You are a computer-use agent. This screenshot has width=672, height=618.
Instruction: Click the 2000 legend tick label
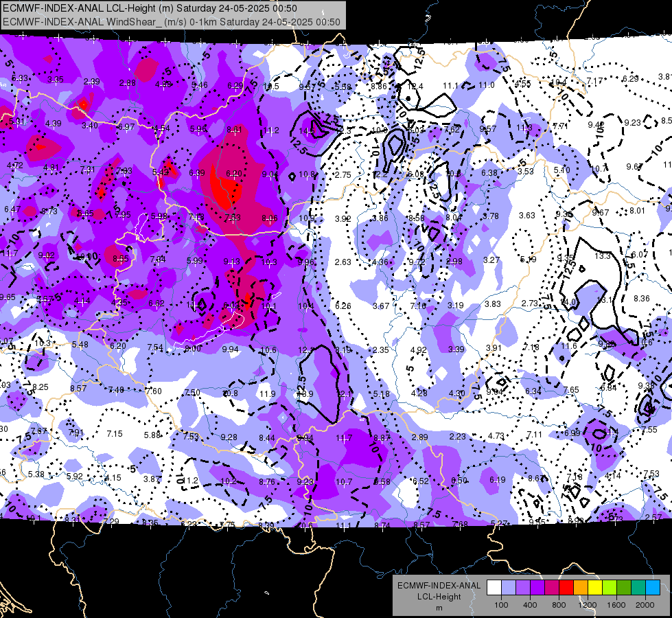645,605
